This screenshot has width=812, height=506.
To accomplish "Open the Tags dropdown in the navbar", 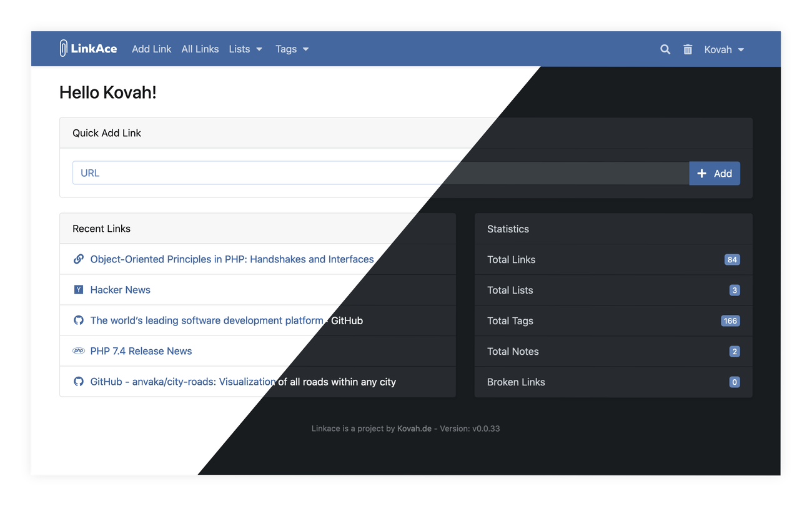I will pyautogui.click(x=291, y=49).
